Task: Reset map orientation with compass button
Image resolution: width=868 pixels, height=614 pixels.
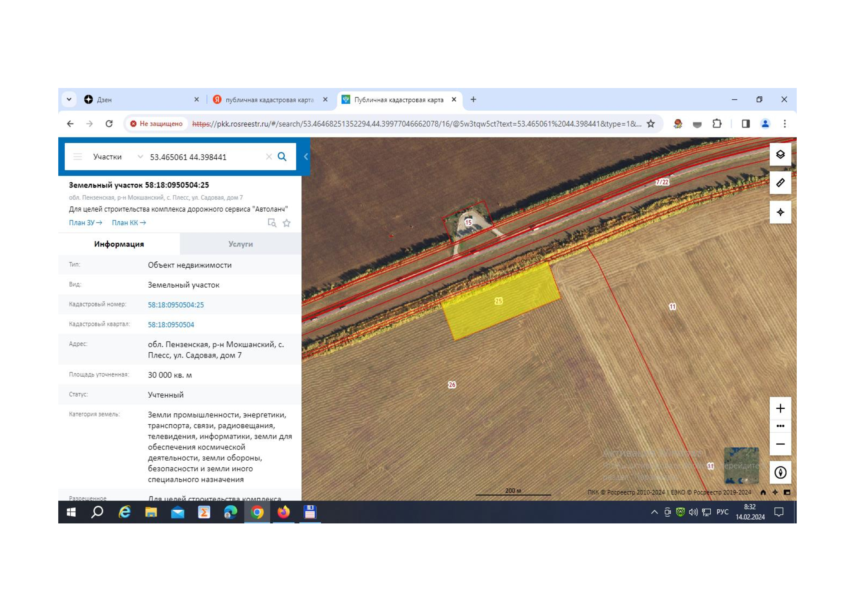Action: click(780, 473)
